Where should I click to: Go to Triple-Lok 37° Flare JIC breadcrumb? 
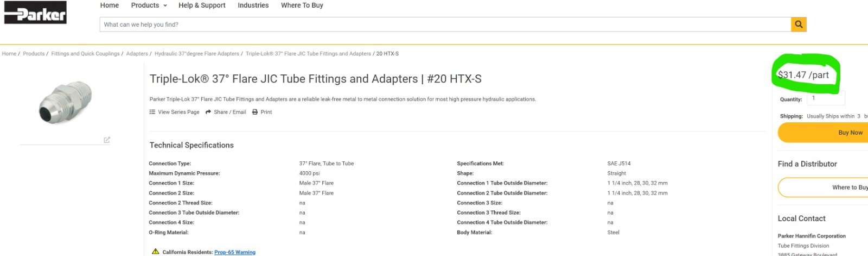(308, 54)
